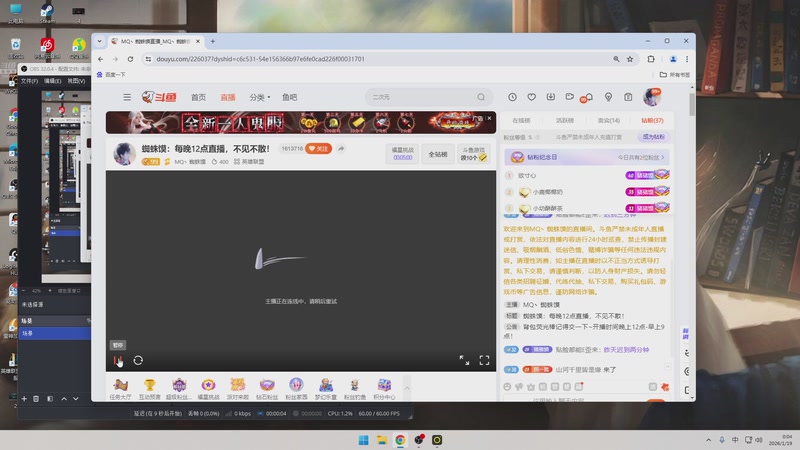Select top-ranked fan 歌寸心 row
The image size is (800, 450).
[x=587, y=175]
